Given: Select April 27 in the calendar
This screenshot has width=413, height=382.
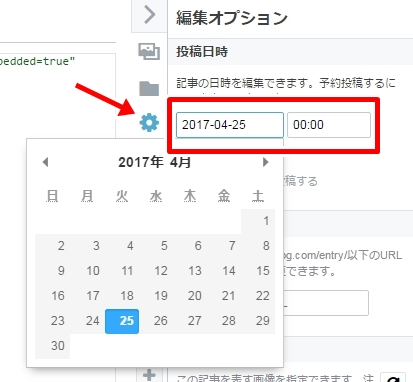Looking at the screenshot, I should point(190,321).
